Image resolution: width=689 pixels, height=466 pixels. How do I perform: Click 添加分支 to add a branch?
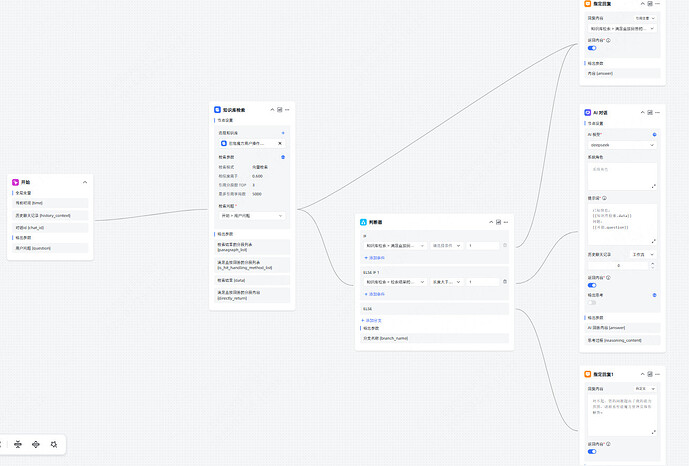(x=371, y=321)
